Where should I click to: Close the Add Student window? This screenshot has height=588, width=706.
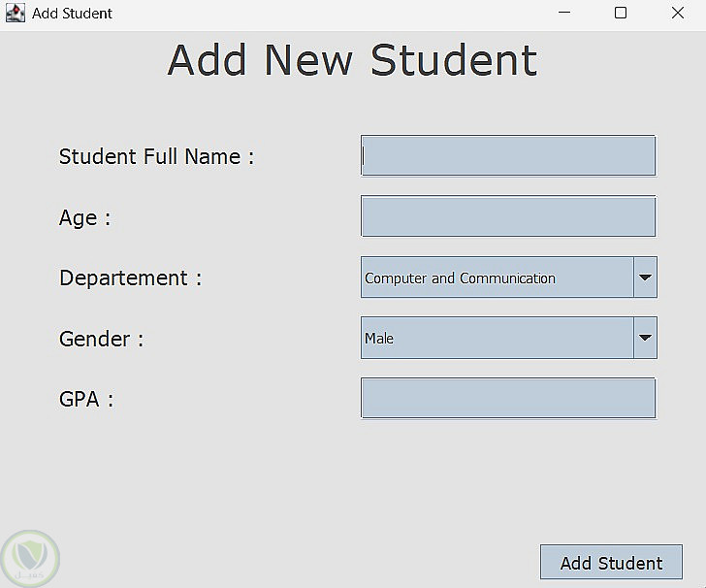pyautogui.click(x=677, y=14)
